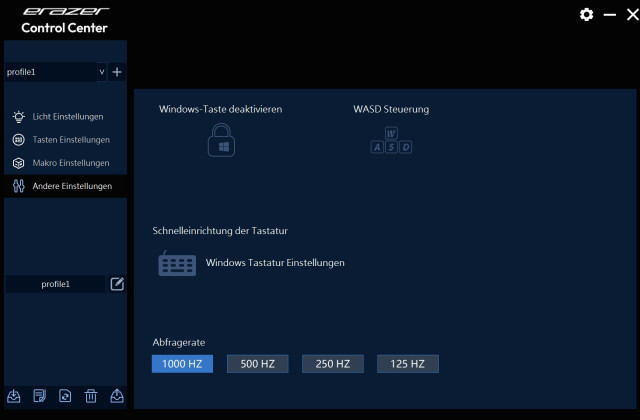The height and width of the screenshot is (420, 640).
Task: Select the 250 HZ option
Action: 332,364
